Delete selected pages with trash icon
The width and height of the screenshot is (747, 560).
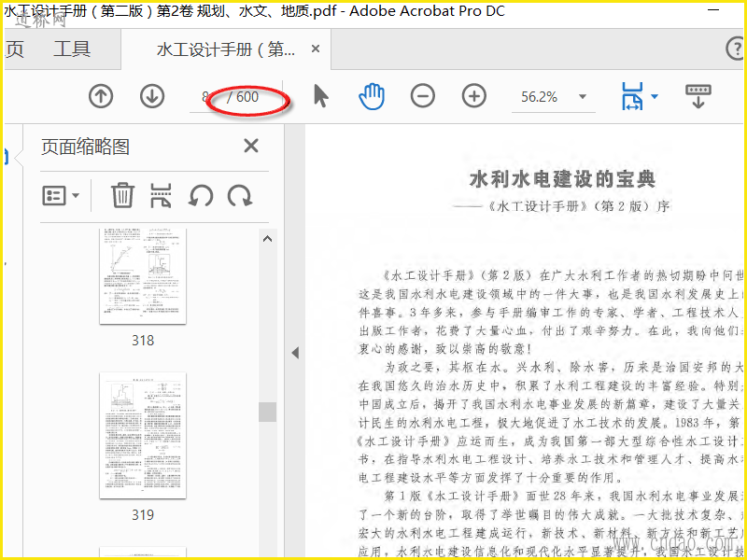pos(122,196)
